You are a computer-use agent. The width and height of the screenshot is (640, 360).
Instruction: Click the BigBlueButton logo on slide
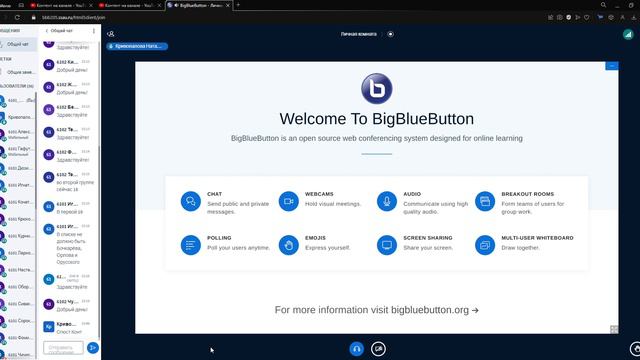tap(376, 89)
